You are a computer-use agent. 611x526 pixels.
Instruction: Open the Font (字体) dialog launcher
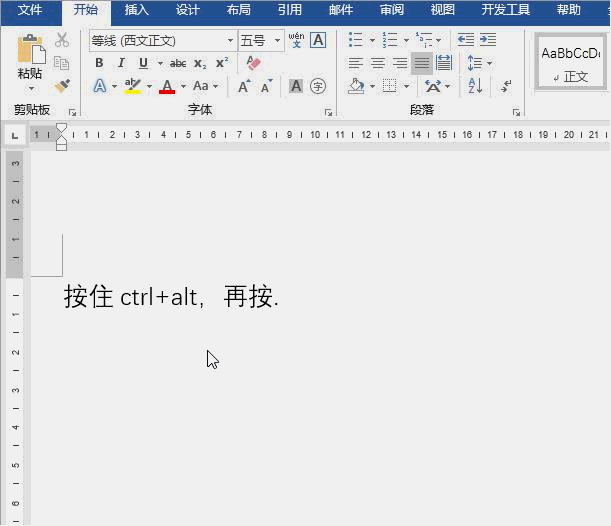(328, 113)
